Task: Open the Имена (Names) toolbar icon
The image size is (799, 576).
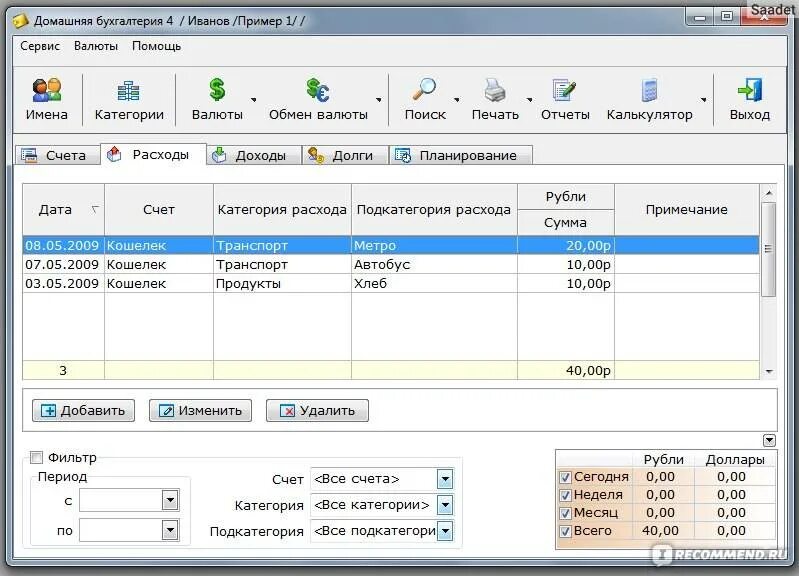Action: [x=47, y=90]
